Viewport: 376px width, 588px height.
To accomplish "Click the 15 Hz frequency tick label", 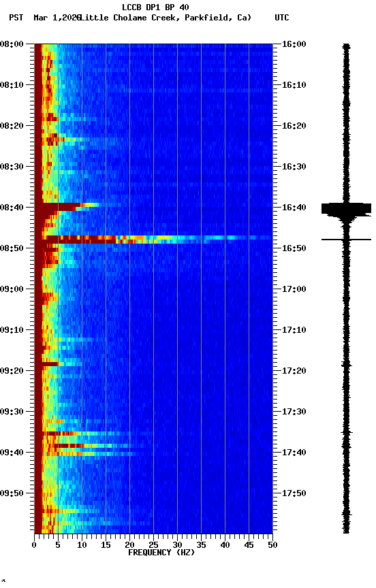I will pyautogui.click(x=106, y=545).
